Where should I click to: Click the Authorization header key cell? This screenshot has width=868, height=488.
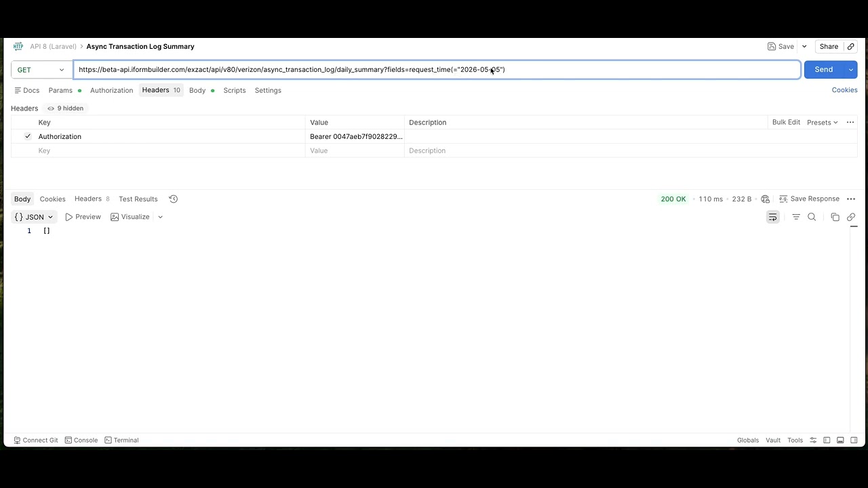point(170,137)
